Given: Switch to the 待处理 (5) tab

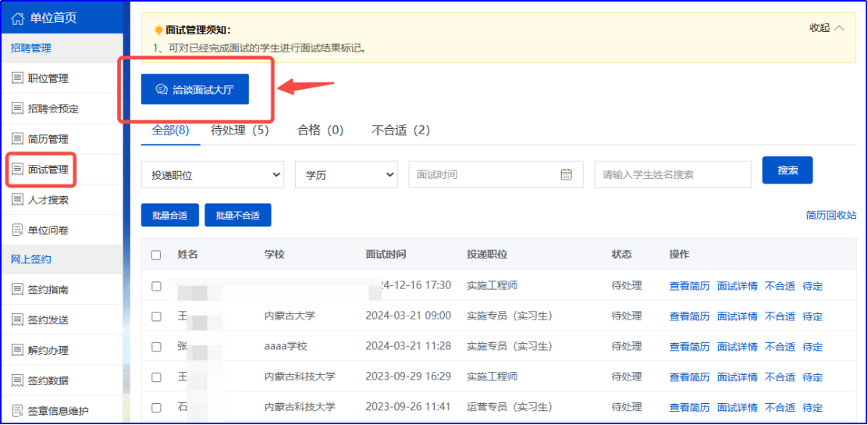Looking at the screenshot, I should coord(240,130).
